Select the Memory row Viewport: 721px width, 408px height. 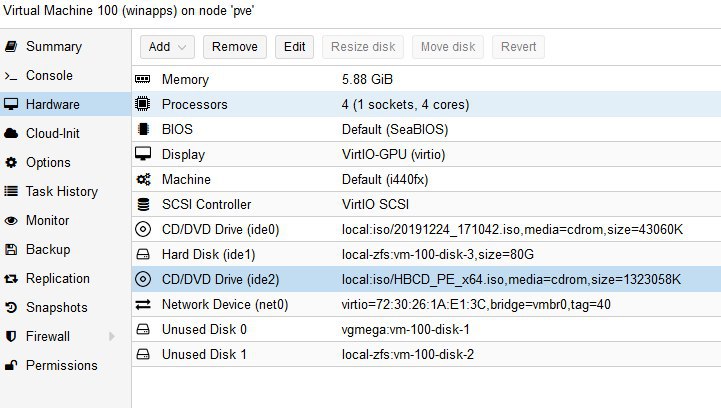tap(426, 79)
